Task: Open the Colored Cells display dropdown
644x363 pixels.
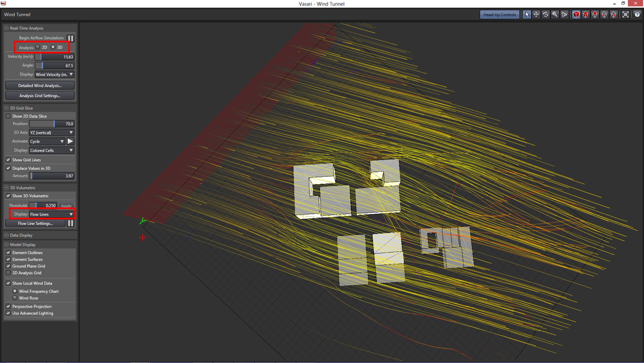Action: tap(51, 150)
